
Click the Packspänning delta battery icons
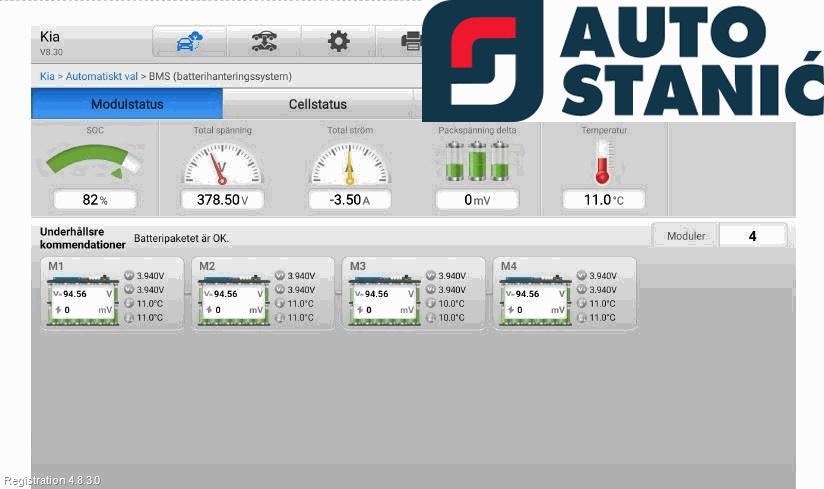click(x=477, y=161)
